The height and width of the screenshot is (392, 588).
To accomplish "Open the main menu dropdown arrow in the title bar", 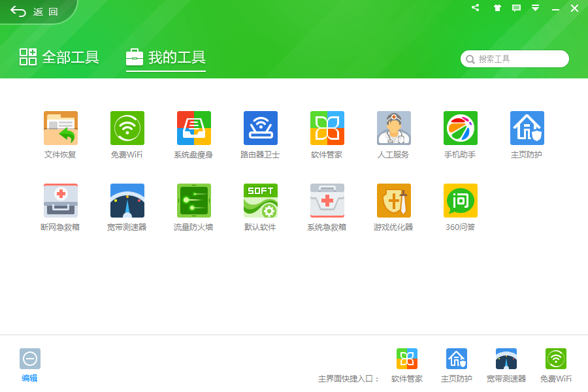I will pos(536,8).
